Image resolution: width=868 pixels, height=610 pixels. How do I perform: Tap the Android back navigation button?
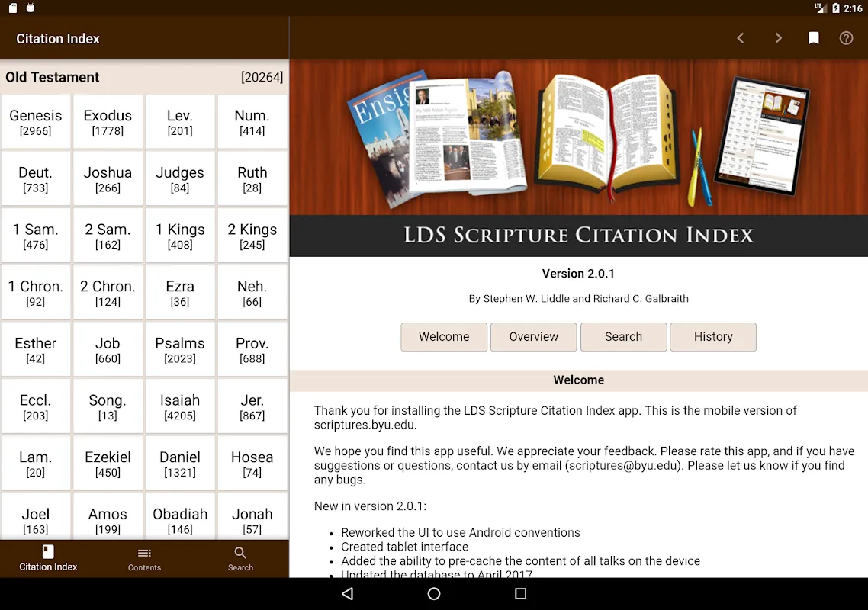348,594
